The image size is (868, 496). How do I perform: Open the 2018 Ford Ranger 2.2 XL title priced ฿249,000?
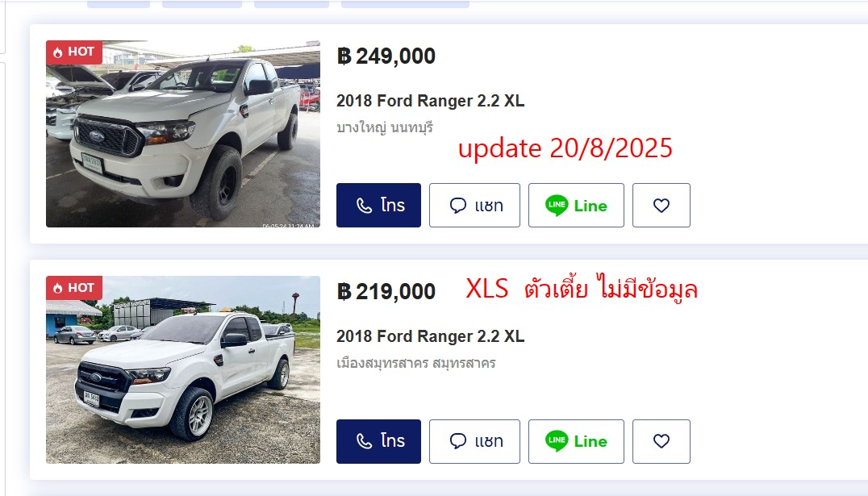(430, 101)
